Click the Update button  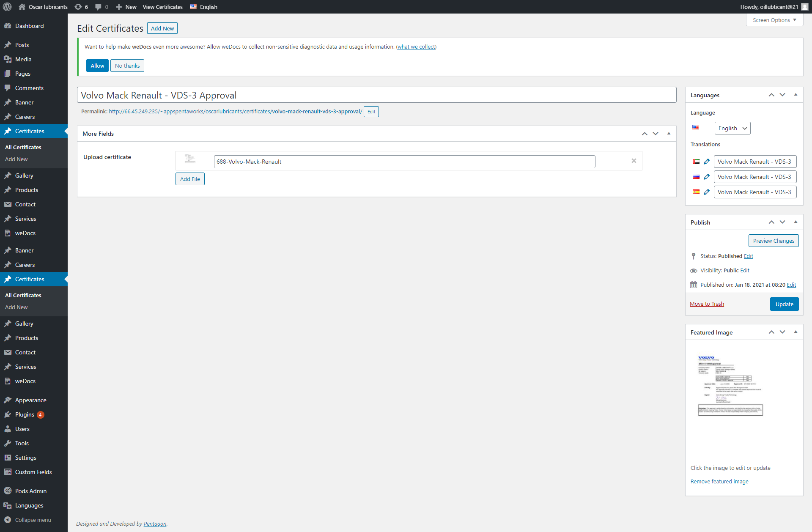[x=784, y=304]
